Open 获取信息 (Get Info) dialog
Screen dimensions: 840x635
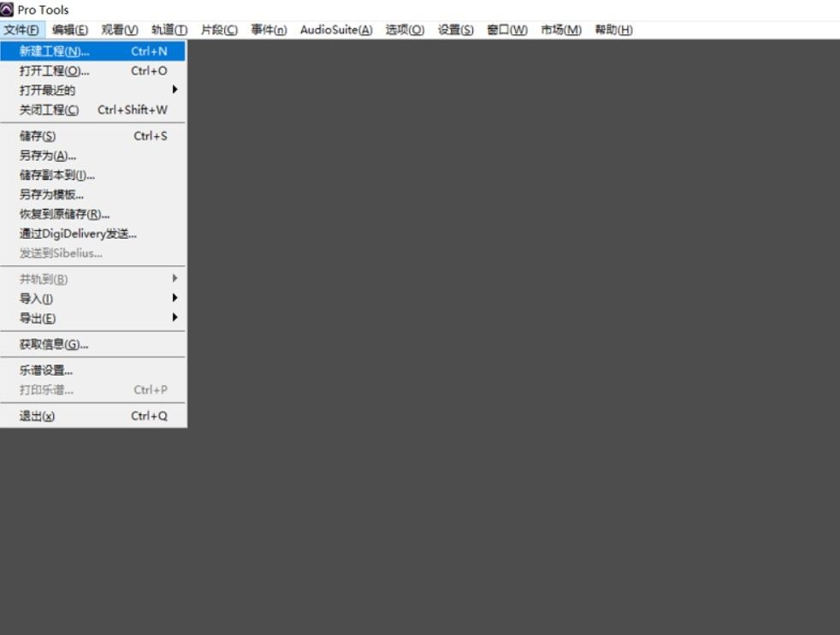coord(54,345)
